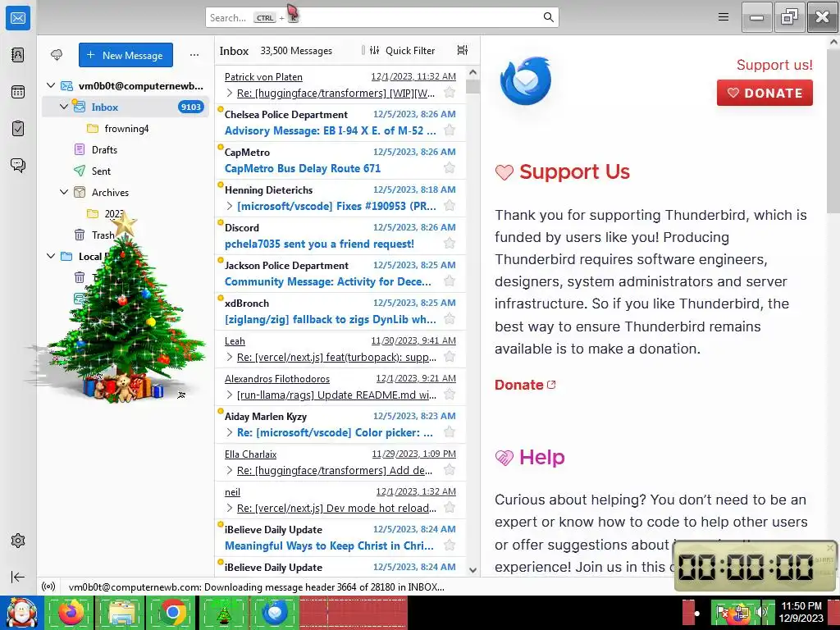
Task: Open the Tasks space
Action: coord(18,129)
